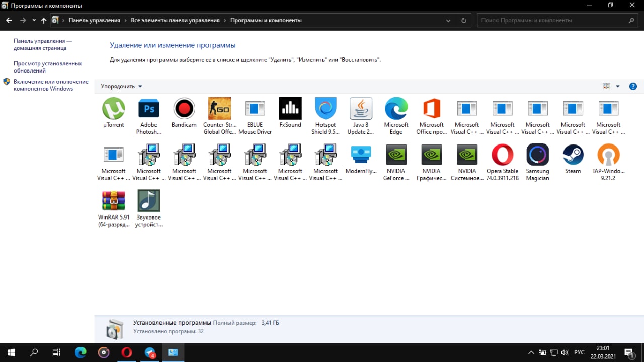Screen dimensions: 644x362
Task: Open the notification center icon
Action: tap(629, 352)
